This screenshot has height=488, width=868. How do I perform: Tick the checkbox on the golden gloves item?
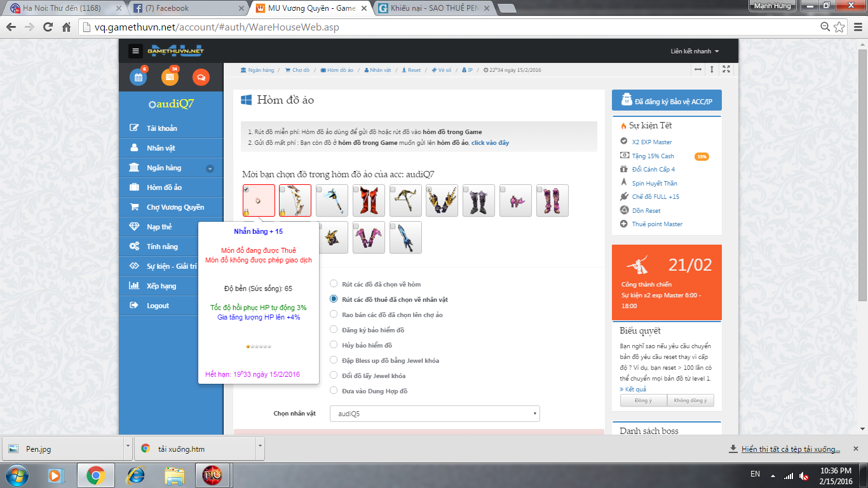pyautogui.click(x=430, y=189)
